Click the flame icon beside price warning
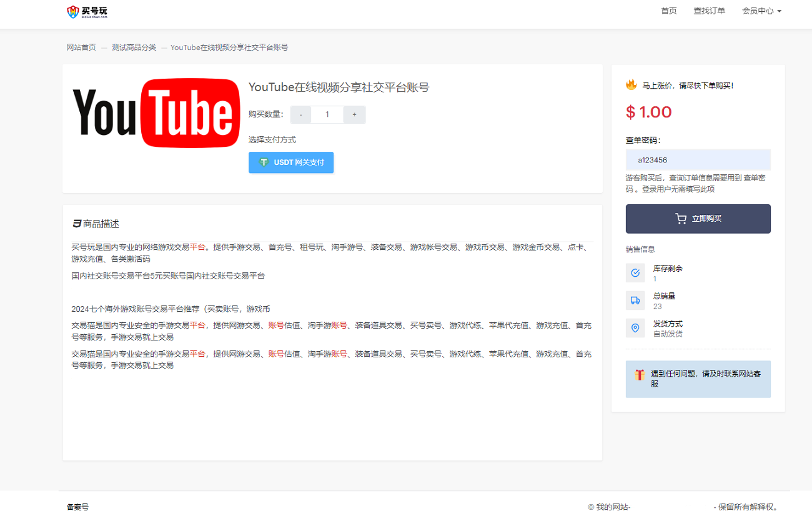The image size is (812, 521). [x=631, y=85]
